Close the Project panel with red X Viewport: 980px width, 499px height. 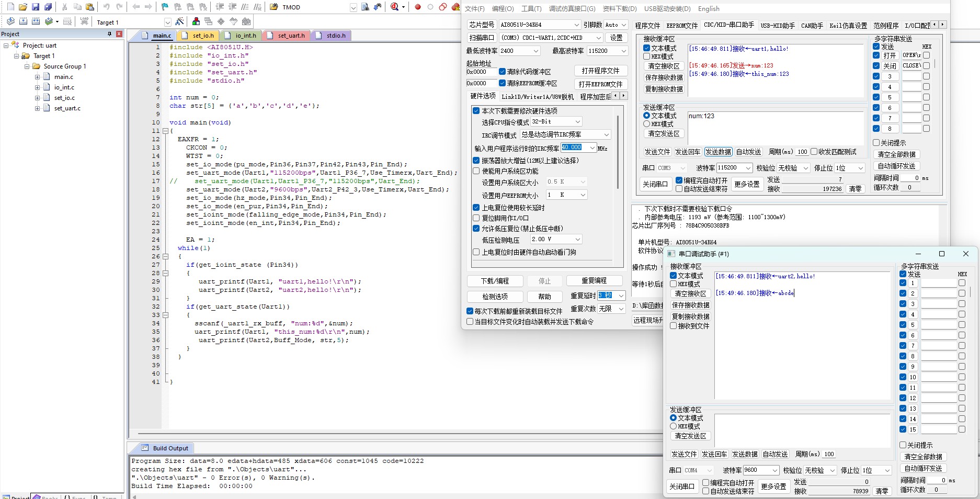pyautogui.click(x=119, y=34)
